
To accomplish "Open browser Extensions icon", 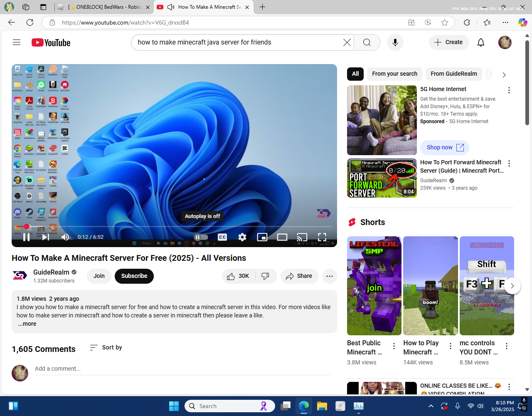I will pyautogui.click(x=467, y=22).
